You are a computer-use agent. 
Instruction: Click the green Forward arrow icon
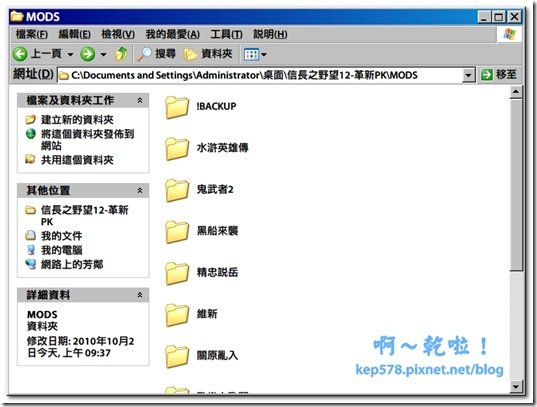pos(88,54)
